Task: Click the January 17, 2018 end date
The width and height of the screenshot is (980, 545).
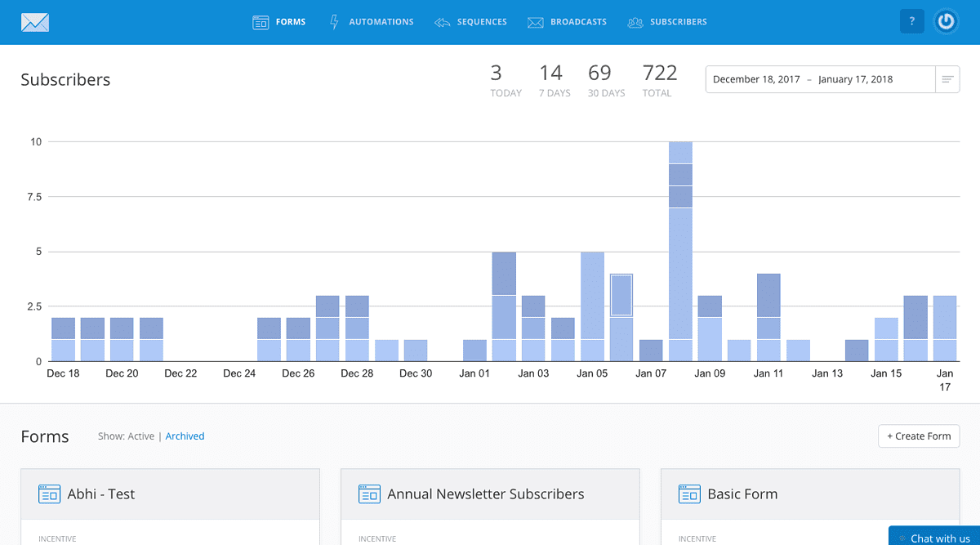Action: pos(855,79)
